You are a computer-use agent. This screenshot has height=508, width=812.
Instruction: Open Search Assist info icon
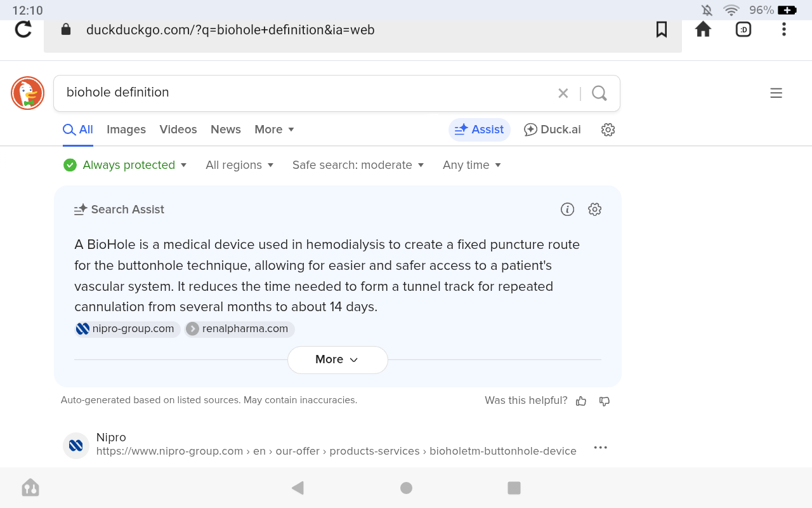(568, 210)
